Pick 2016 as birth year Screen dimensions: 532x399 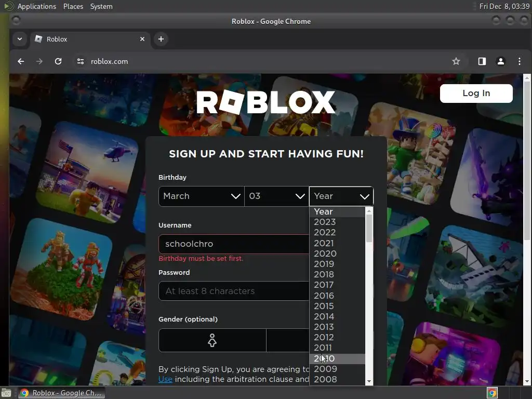[337, 296]
